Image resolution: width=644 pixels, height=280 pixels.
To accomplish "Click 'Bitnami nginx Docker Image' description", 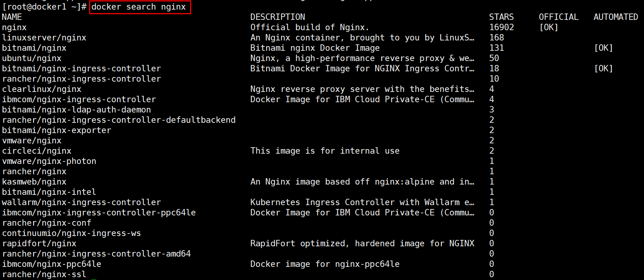I will coord(315,48).
